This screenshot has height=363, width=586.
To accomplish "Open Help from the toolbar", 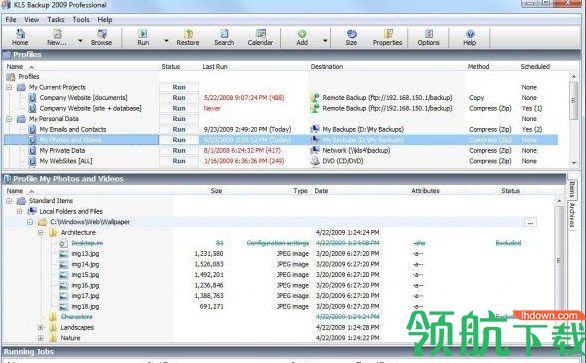I will (470, 38).
